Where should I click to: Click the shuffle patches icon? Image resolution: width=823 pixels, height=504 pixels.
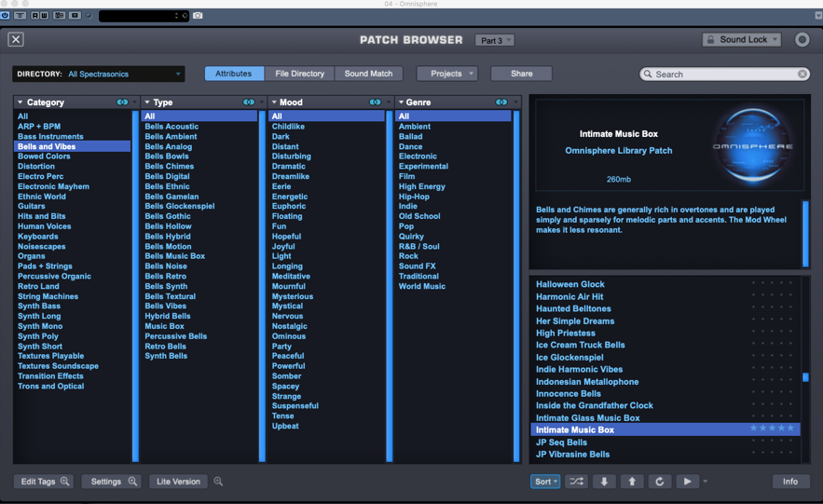pos(576,482)
